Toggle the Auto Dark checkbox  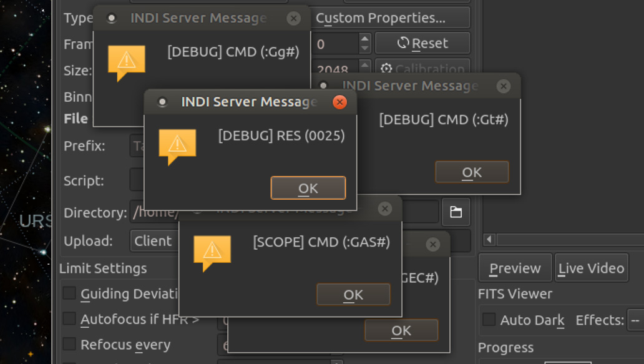(489, 320)
